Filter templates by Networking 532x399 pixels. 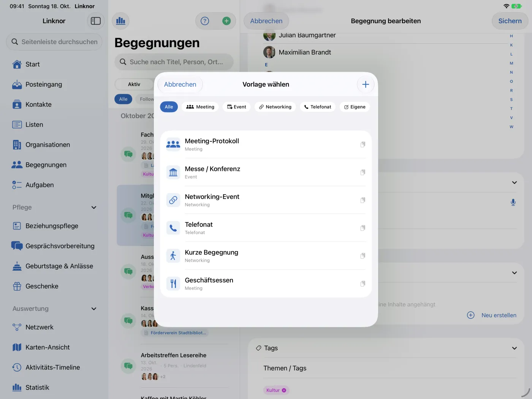(275, 107)
